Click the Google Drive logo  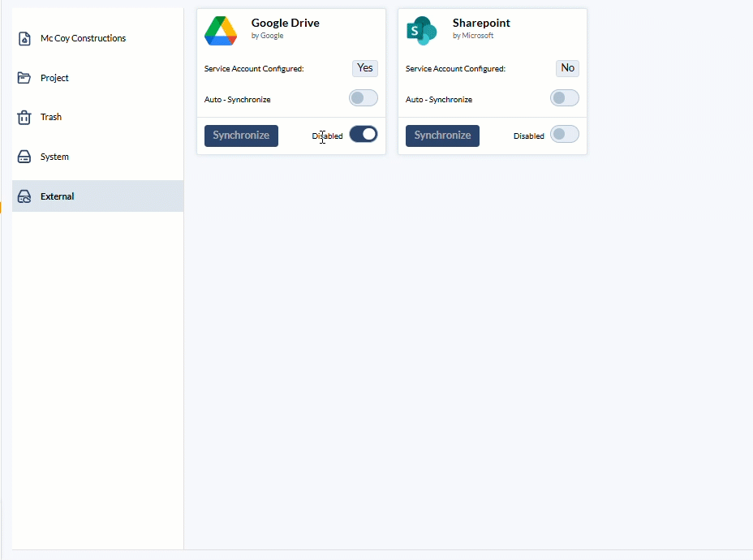click(221, 31)
